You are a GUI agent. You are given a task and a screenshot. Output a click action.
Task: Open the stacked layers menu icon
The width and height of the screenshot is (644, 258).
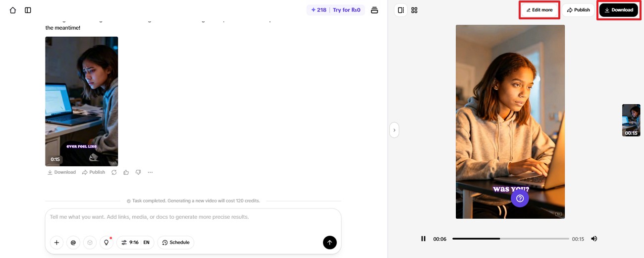point(375,10)
